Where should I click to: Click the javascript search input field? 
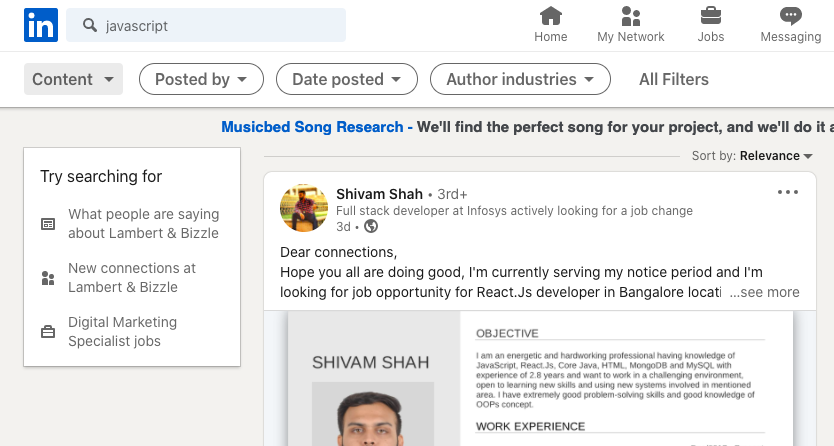(x=220, y=26)
